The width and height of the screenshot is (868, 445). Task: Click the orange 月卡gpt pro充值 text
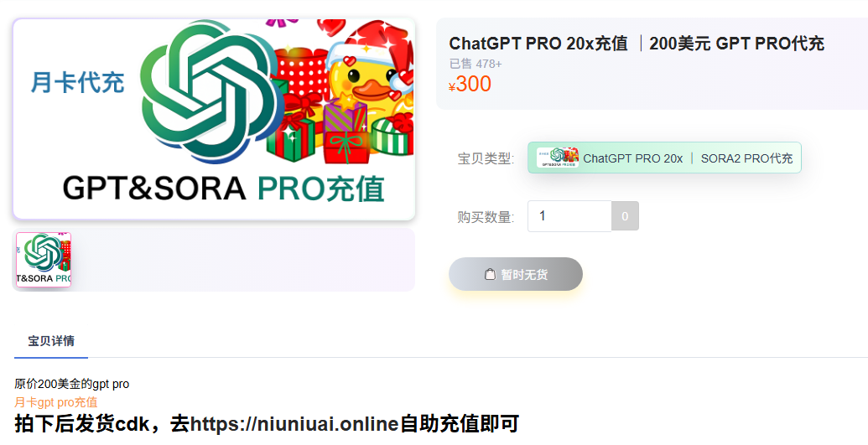click(56, 402)
